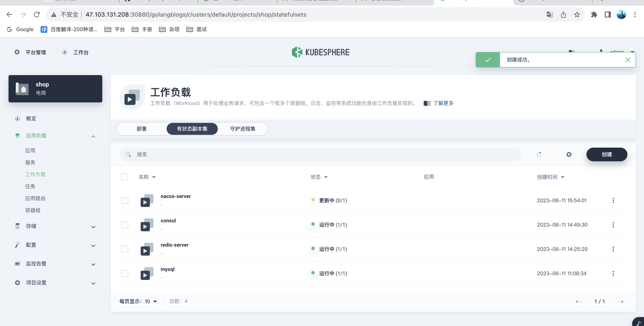644x326 pixels.
Task: Collapse the 应用负载 sidebar section
Action: point(93,136)
